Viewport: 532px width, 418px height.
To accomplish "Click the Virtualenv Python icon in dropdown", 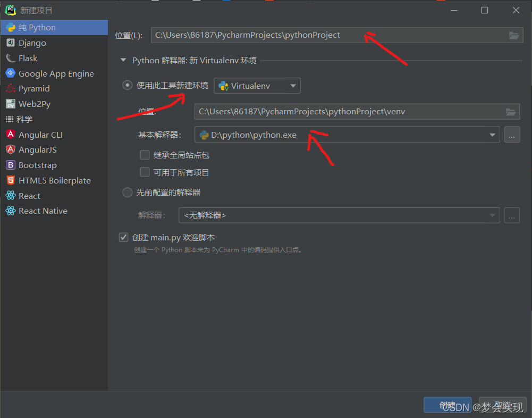I will coord(224,86).
